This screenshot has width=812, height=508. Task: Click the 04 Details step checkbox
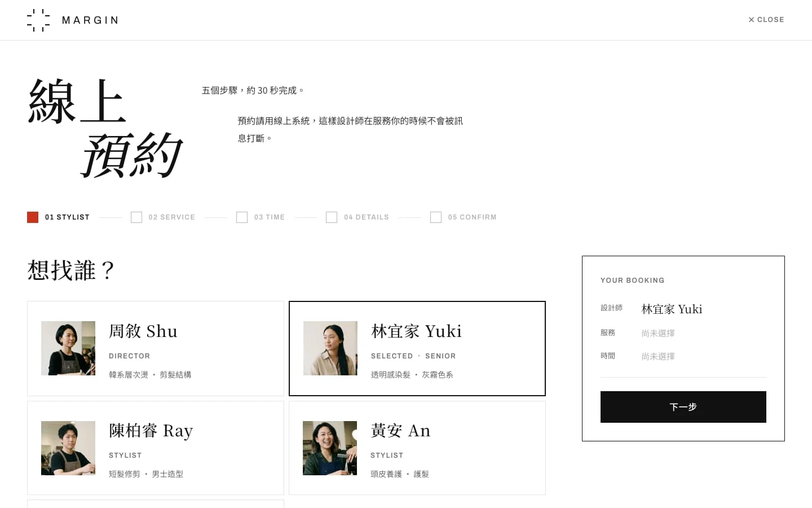[x=332, y=217]
